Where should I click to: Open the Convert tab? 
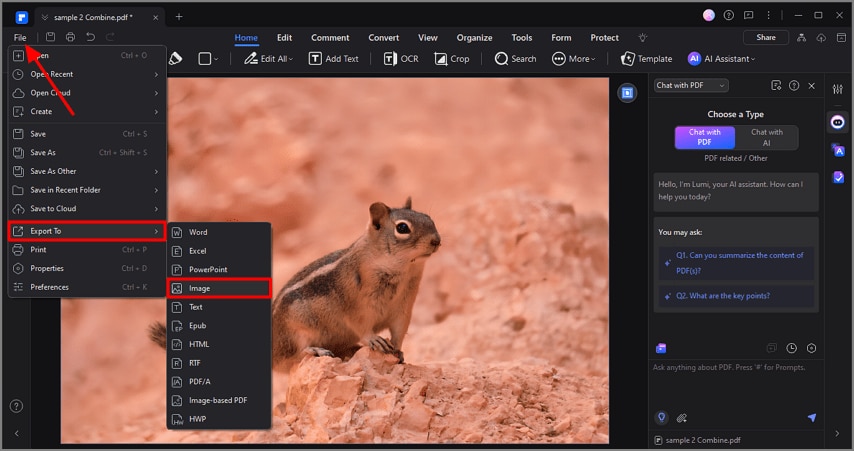click(383, 38)
